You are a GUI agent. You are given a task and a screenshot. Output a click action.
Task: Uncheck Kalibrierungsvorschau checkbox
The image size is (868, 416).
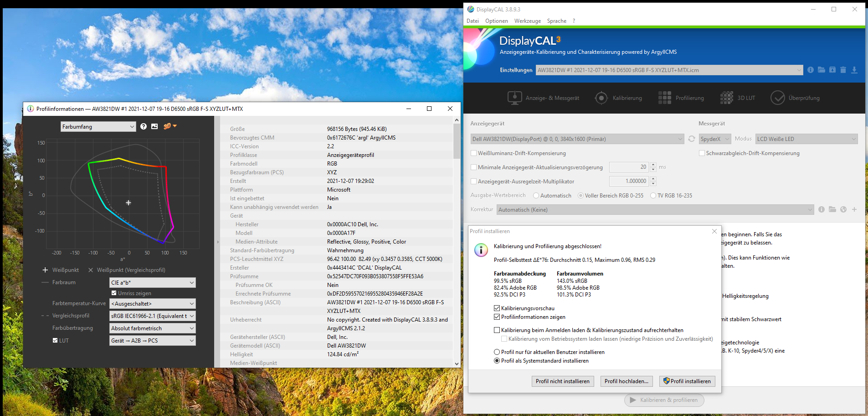497,308
